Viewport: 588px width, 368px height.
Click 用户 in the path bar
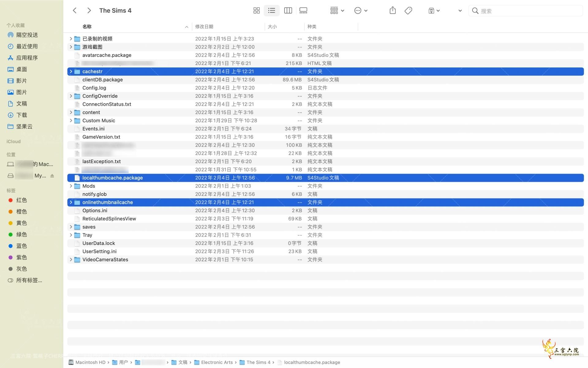(x=120, y=362)
